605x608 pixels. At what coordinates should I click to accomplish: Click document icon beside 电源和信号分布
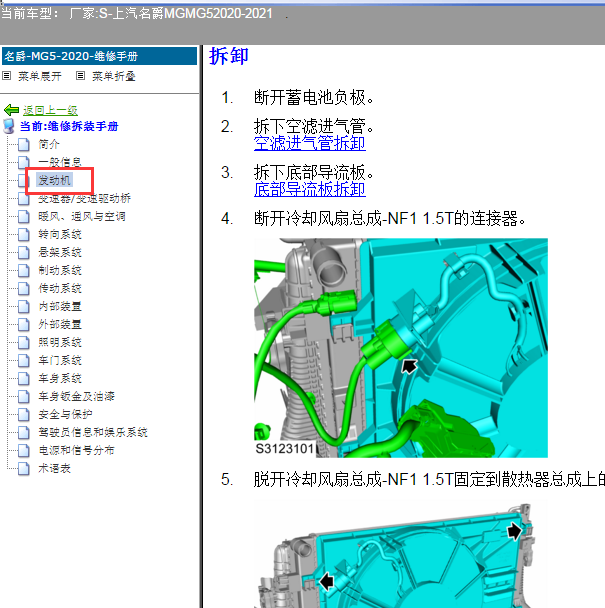pyautogui.click(x=24, y=450)
